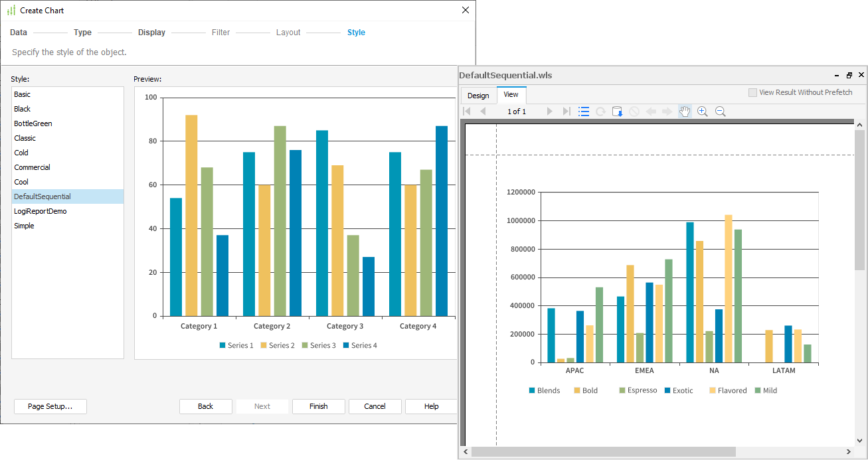Click the Back button
The width and height of the screenshot is (868, 460).
(x=205, y=406)
